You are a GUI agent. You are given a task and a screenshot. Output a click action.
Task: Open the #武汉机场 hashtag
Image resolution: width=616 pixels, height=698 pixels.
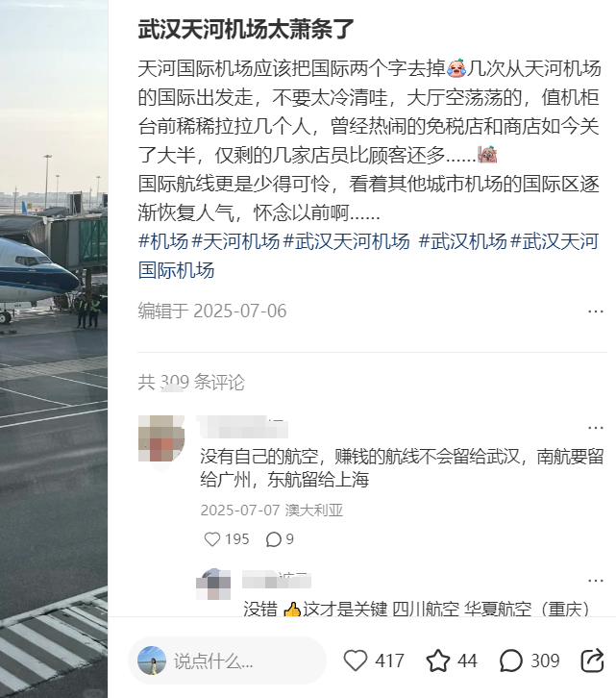[463, 241]
